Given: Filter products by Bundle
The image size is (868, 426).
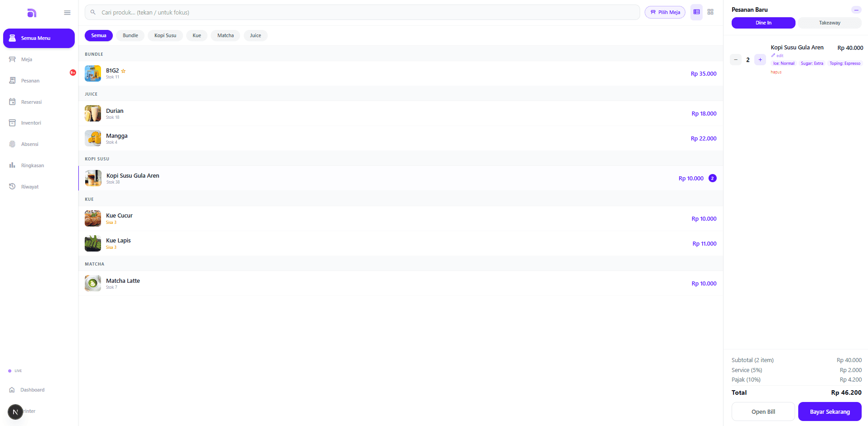Looking at the screenshot, I should pos(130,35).
